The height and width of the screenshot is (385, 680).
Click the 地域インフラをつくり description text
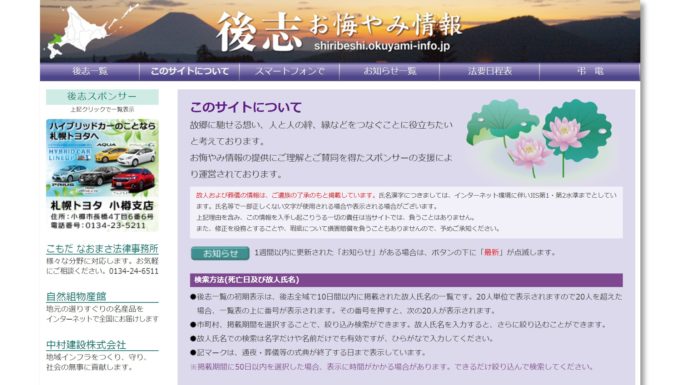pos(97,362)
